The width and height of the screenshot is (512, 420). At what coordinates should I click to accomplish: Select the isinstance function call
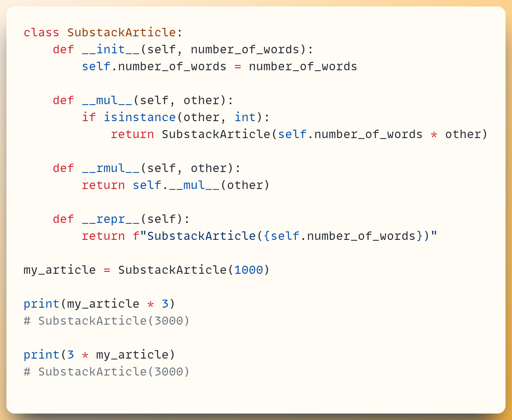pyautogui.click(x=140, y=117)
